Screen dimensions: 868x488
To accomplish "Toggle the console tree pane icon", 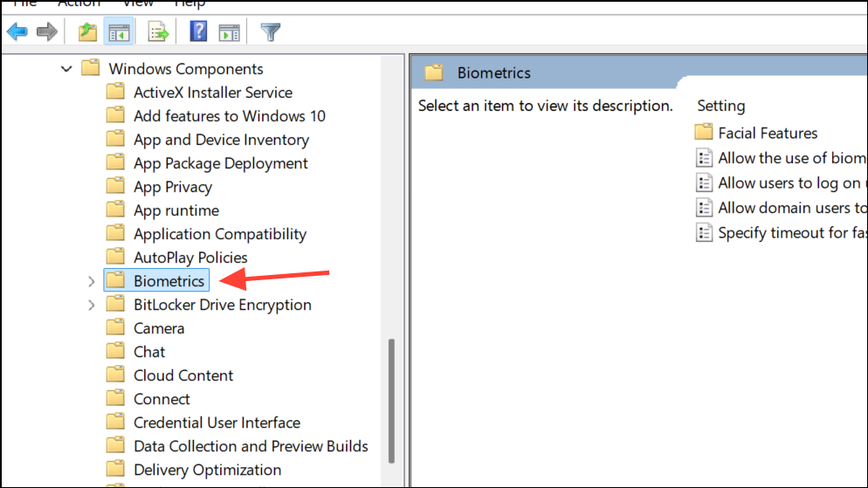I will [x=119, y=32].
